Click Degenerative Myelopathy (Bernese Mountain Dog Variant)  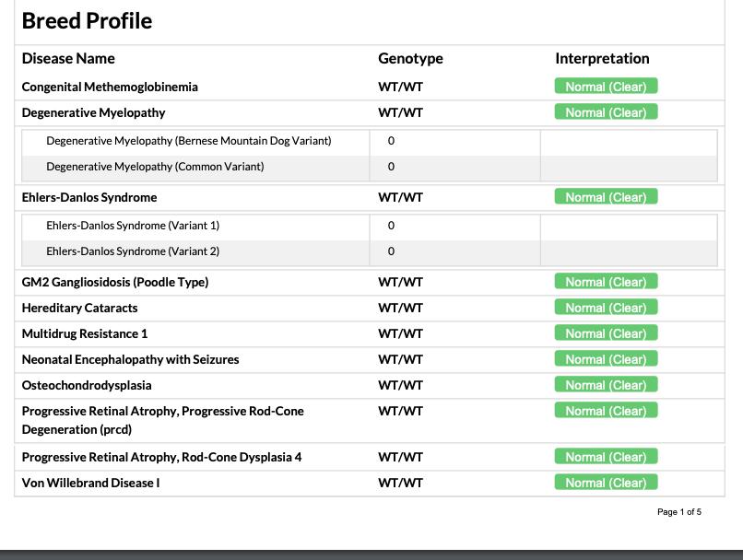[x=188, y=141]
